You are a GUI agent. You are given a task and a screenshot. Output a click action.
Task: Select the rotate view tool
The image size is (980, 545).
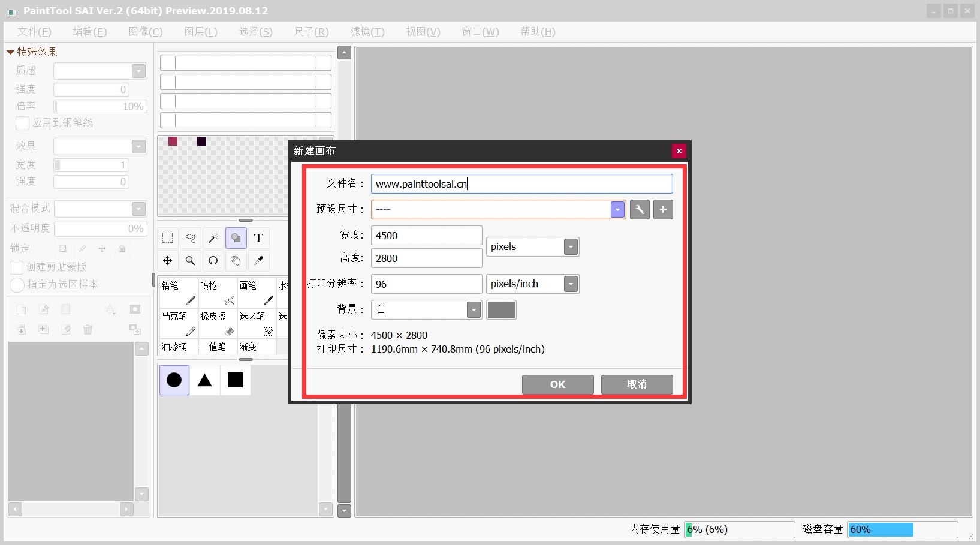[x=213, y=261]
